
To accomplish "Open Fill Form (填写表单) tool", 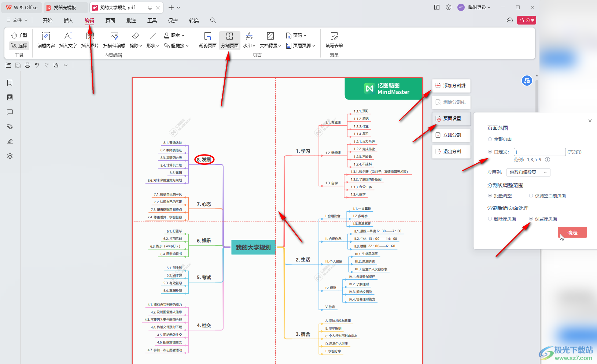I will pos(334,40).
